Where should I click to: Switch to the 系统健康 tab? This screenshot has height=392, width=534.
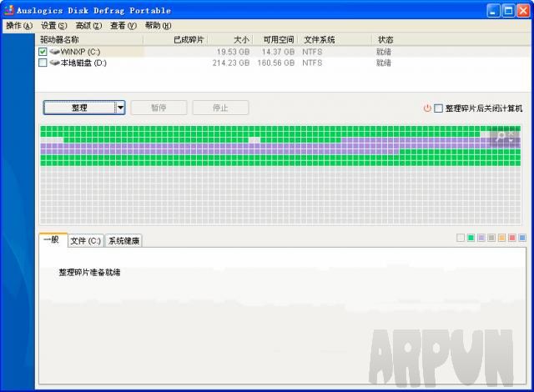tap(123, 241)
